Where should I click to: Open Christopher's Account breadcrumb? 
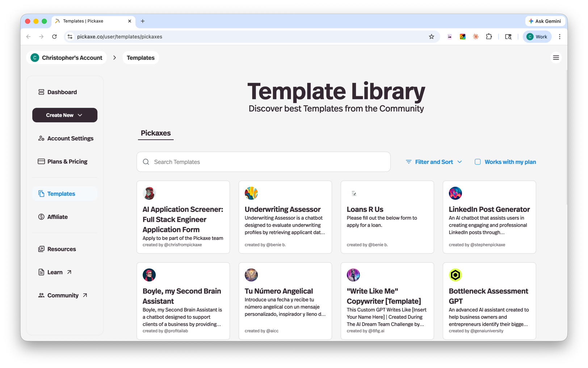click(66, 58)
